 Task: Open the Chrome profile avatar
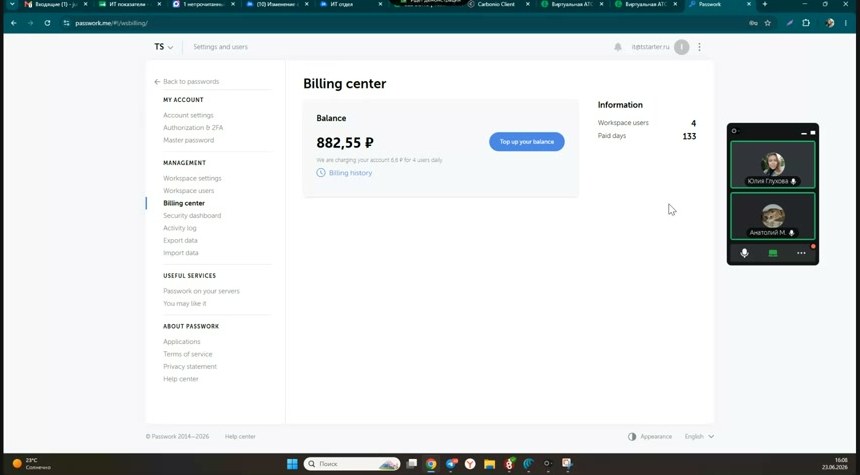(x=829, y=23)
